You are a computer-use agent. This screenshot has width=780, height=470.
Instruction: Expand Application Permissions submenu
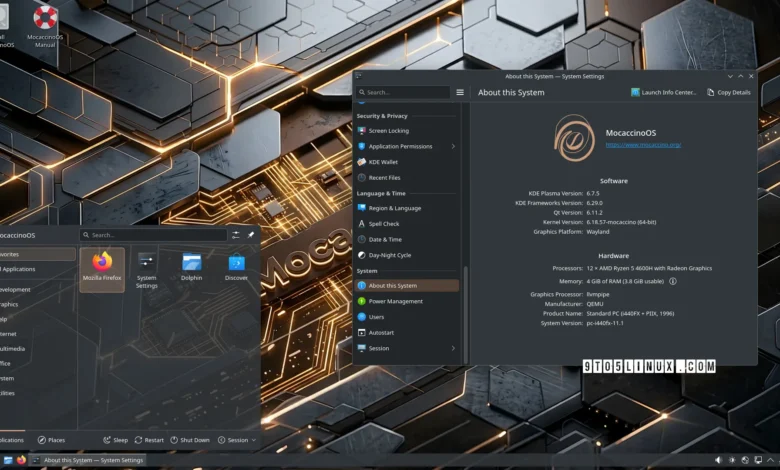pyautogui.click(x=453, y=146)
